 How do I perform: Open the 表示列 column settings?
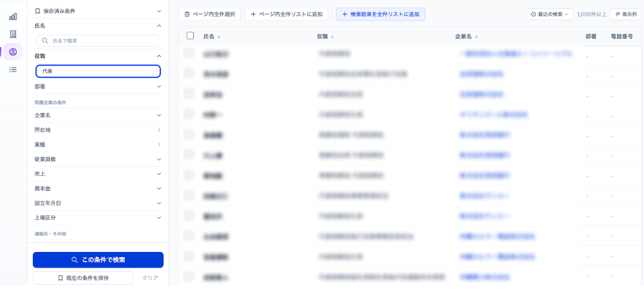point(626,14)
